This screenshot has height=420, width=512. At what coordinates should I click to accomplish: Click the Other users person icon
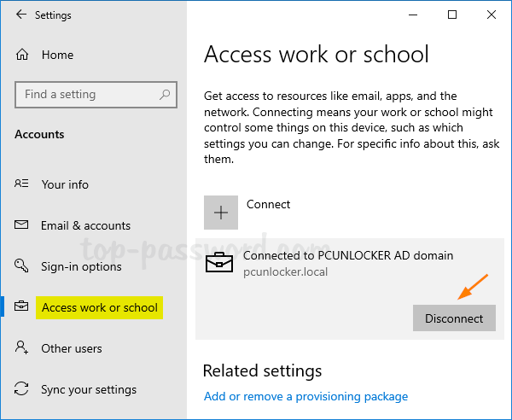click(x=23, y=348)
